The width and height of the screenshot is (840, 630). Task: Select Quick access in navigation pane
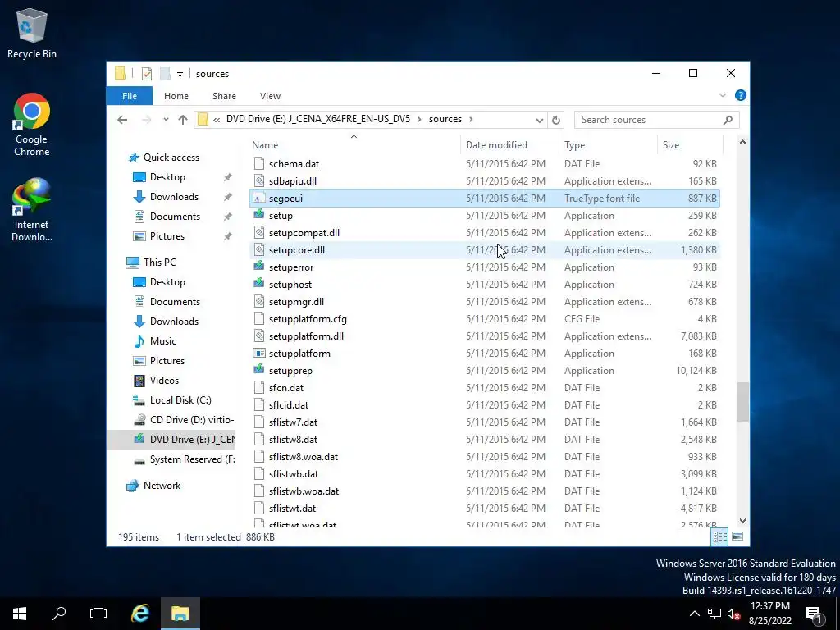coord(171,157)
